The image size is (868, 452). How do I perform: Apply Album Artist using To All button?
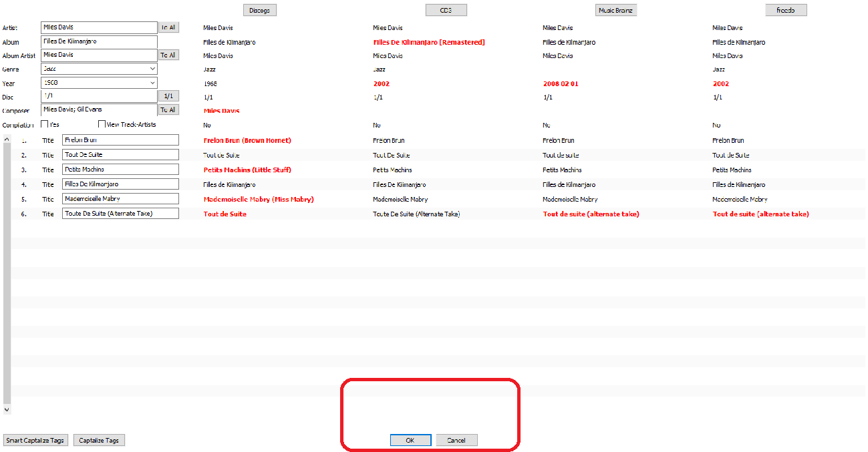(168, 55)
